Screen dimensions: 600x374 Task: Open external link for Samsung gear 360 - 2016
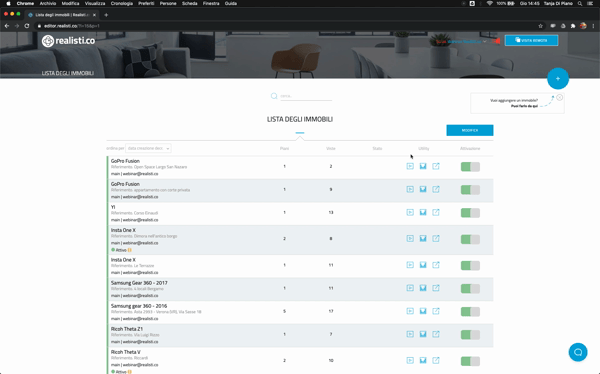click(x=436, y=311)
